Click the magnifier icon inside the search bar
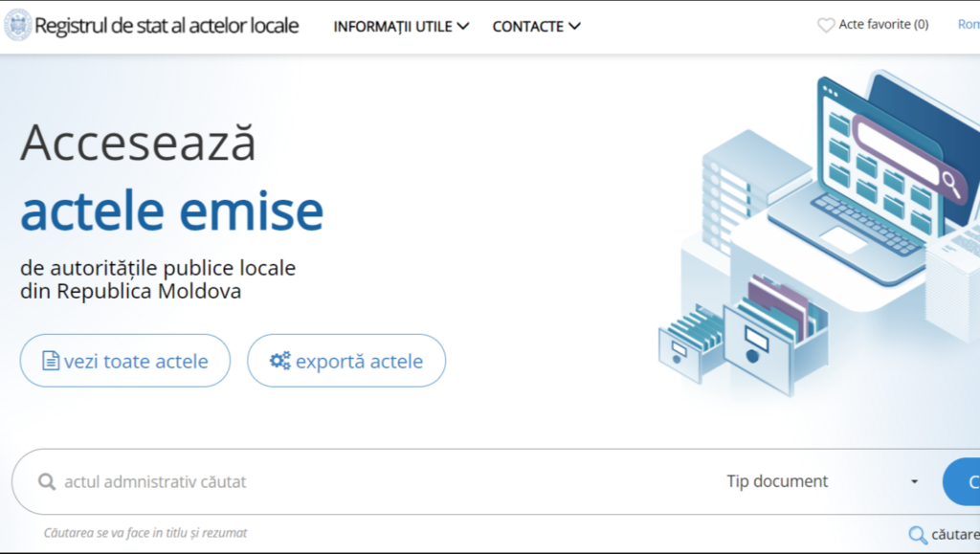The image size is (980, 554). [x=45, y=481]
